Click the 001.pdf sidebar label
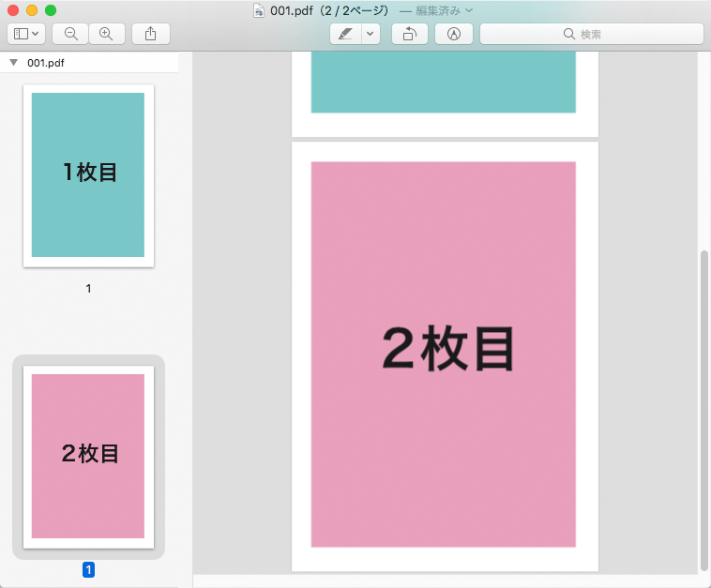This screenshot has height=588, width=711. point(46,63)
